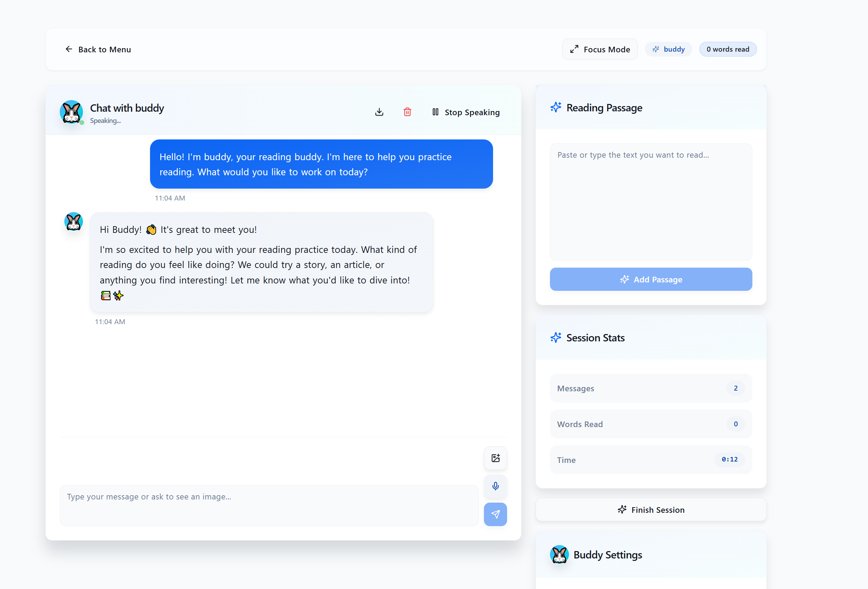Enter Focus Mode

tap(600, 49)
